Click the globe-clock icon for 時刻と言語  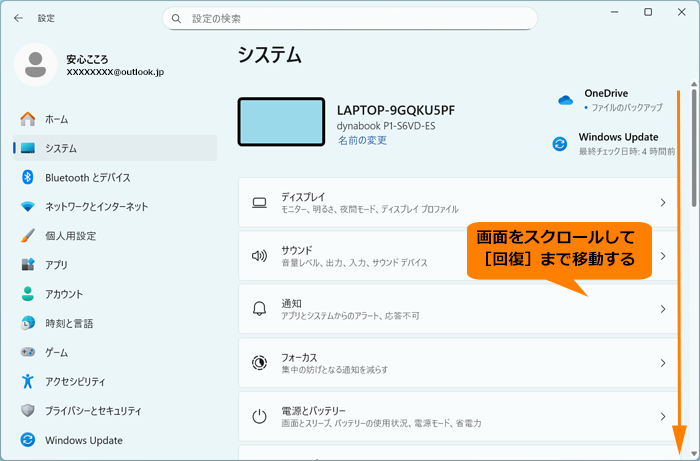coord(28,323)
